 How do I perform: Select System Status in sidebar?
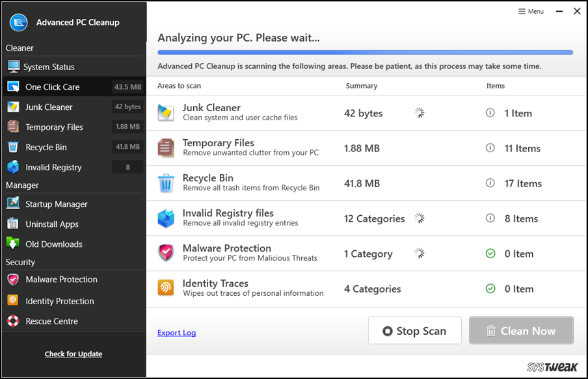pos(49,67)
